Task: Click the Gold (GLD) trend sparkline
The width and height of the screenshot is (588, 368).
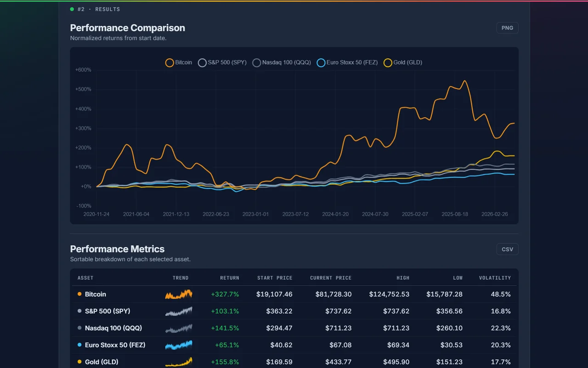Action: [179, 362]
